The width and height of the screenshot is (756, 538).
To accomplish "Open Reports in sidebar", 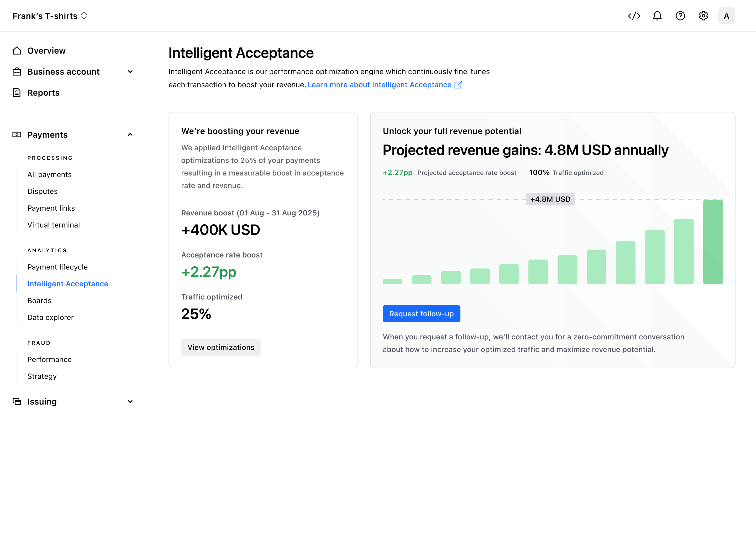I will [x=43, y=93].
